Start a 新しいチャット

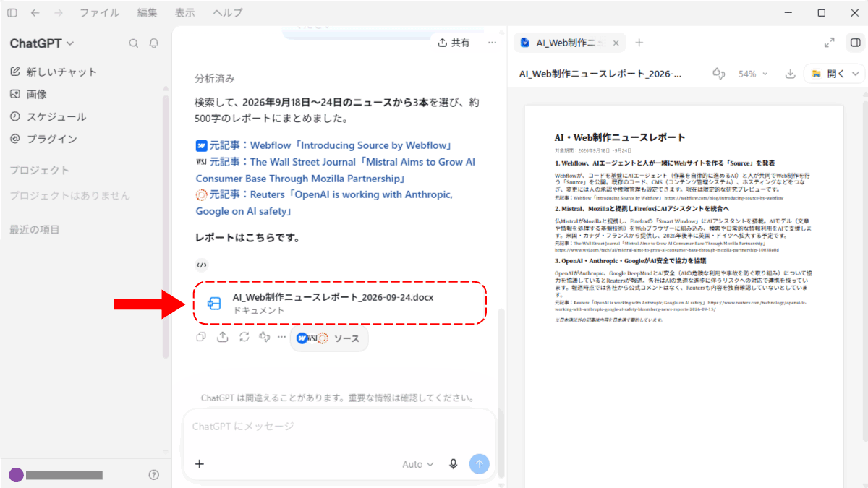coord(54,72)
